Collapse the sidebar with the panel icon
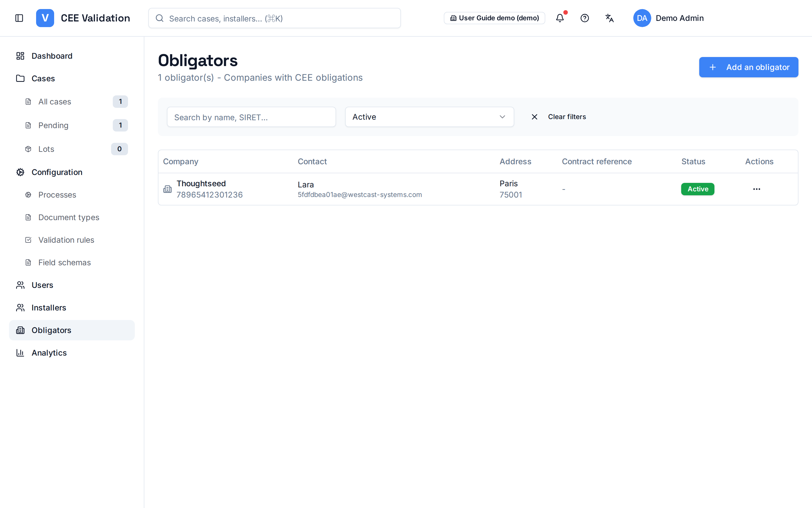 pyautogui.click(x=19, y=18)
